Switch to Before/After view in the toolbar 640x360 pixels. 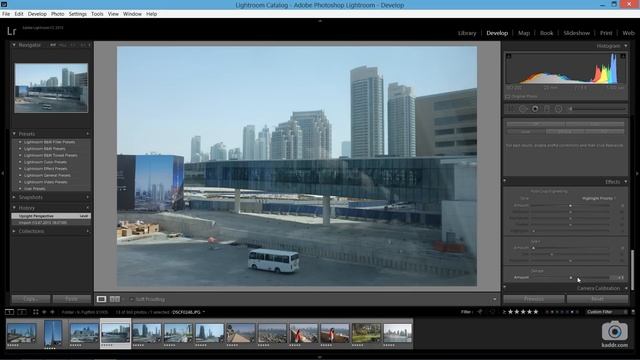pyautogui.click(x=115, y=299)
